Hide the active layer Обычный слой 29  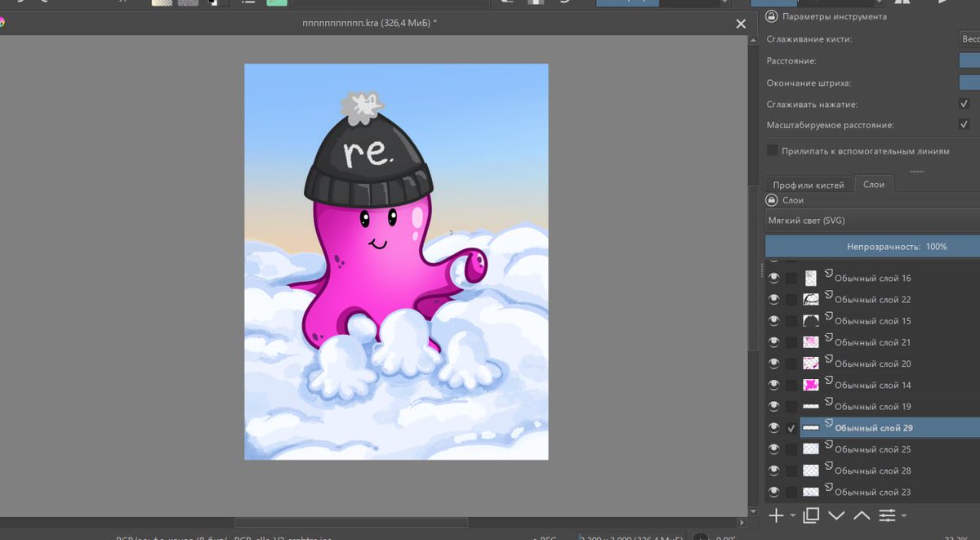click(x=773, y=427)
